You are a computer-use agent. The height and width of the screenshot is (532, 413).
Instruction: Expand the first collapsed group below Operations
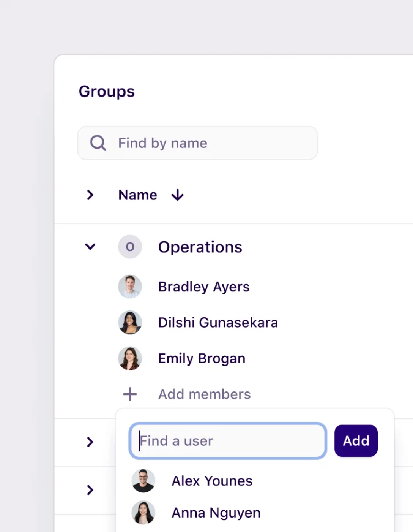point(90,442)
